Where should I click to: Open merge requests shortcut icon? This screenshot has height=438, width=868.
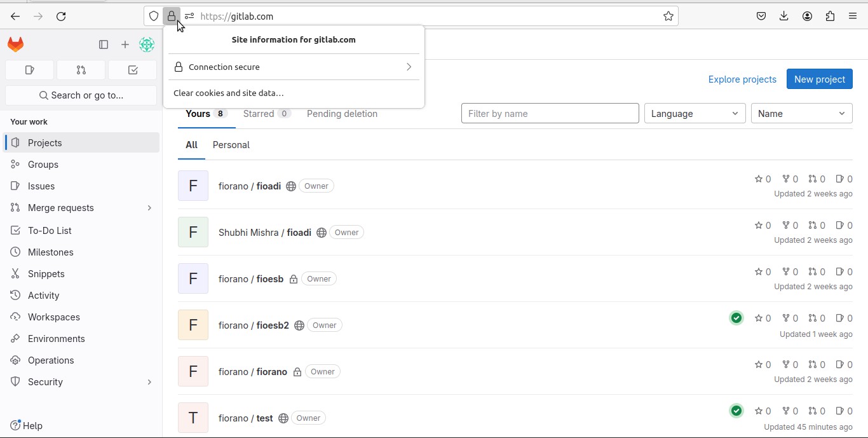click(81, 70)
